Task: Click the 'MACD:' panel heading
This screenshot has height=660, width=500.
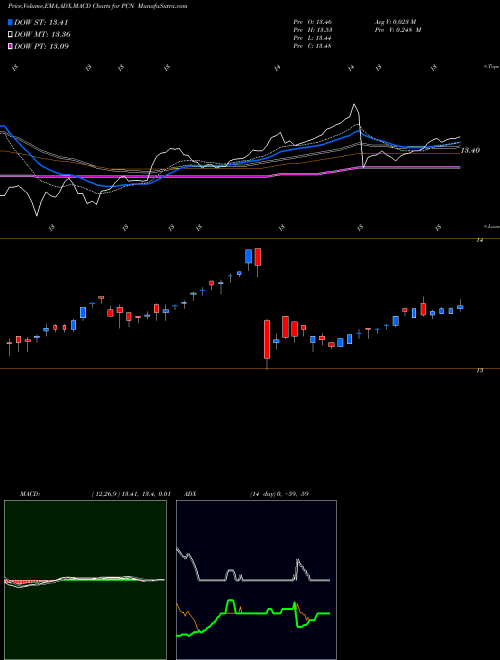Action: pos(30,494)
